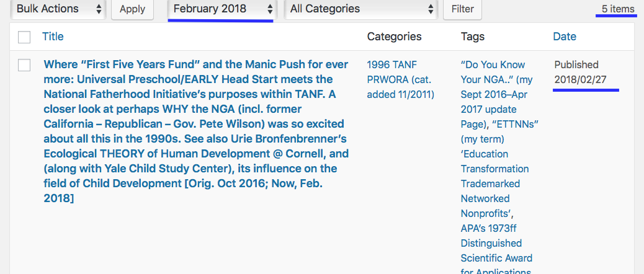The width and height of the screenshot is (644, 274).
Task: Click the 5 items count label
Action: click(618, 9)
